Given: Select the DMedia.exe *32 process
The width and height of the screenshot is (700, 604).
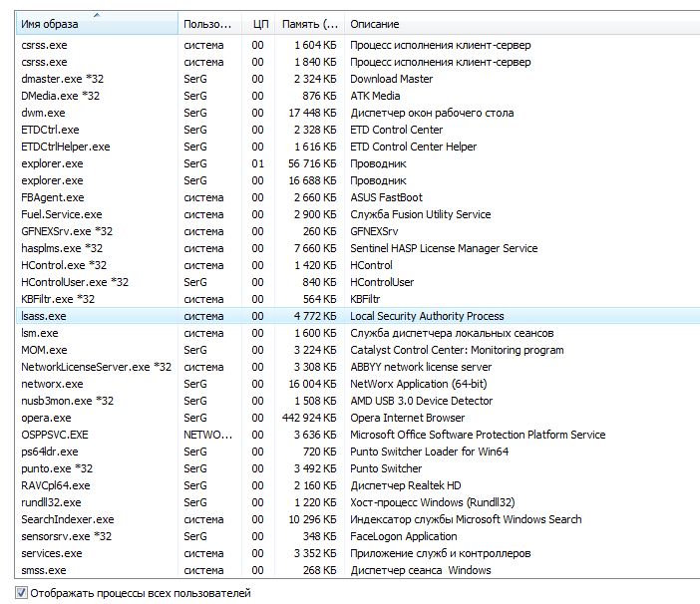Looking at the screenshot, I should (x=358, y=96).
